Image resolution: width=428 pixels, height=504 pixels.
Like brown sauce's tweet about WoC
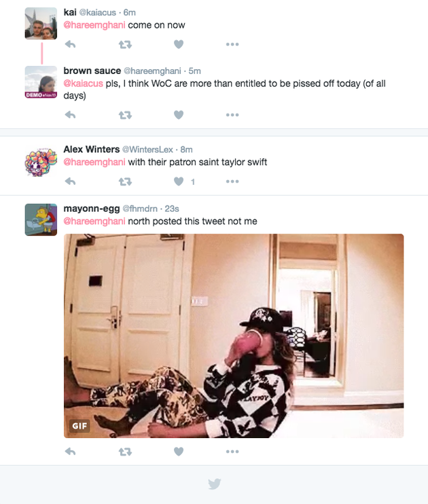(179, 115)
